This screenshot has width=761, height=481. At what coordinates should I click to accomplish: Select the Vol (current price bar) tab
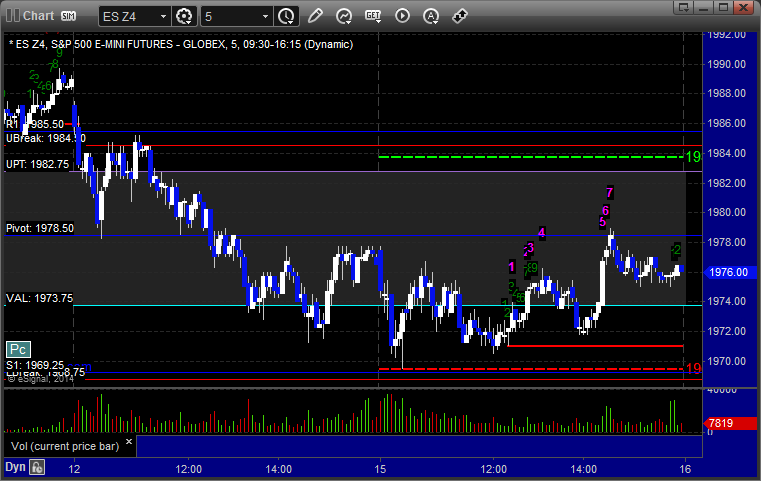(x=65, y=446)
